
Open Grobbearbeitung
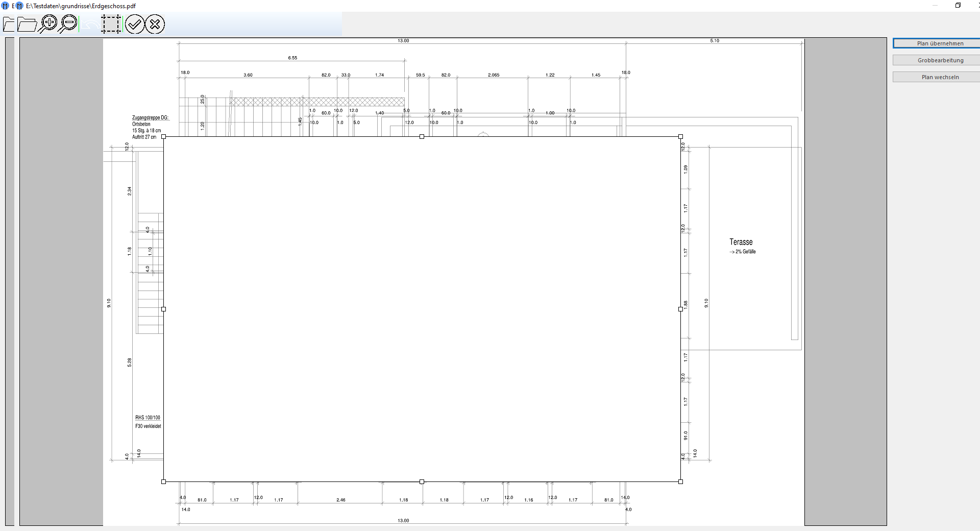940,60
